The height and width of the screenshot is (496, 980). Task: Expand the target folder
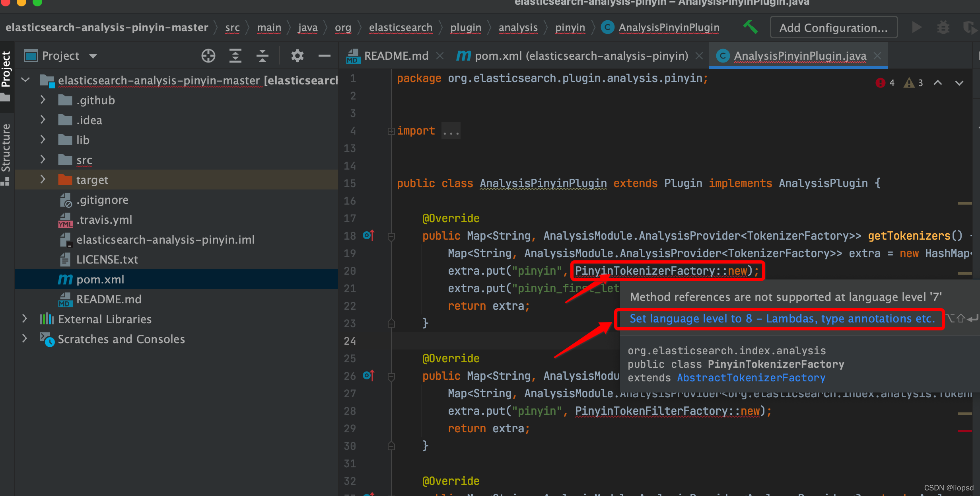point(43,180)
